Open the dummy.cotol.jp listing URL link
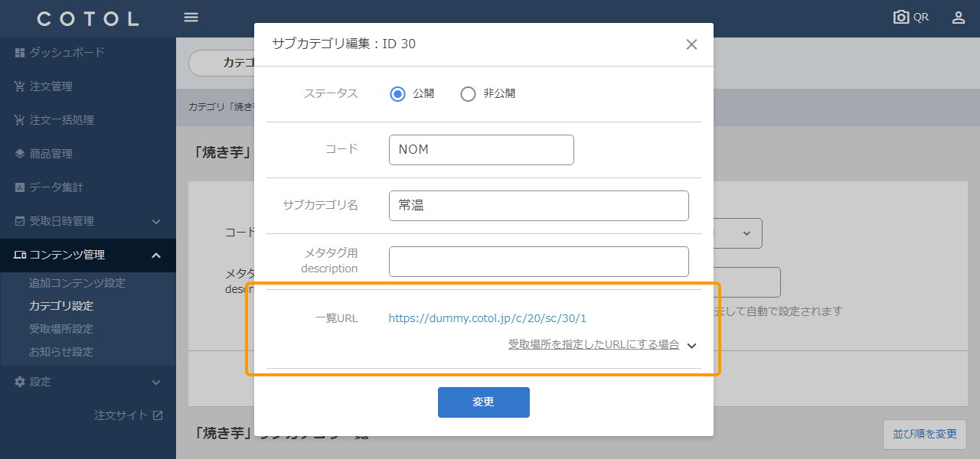The height and width of the screenshot is (459, 980). click(x=487, y=317)
